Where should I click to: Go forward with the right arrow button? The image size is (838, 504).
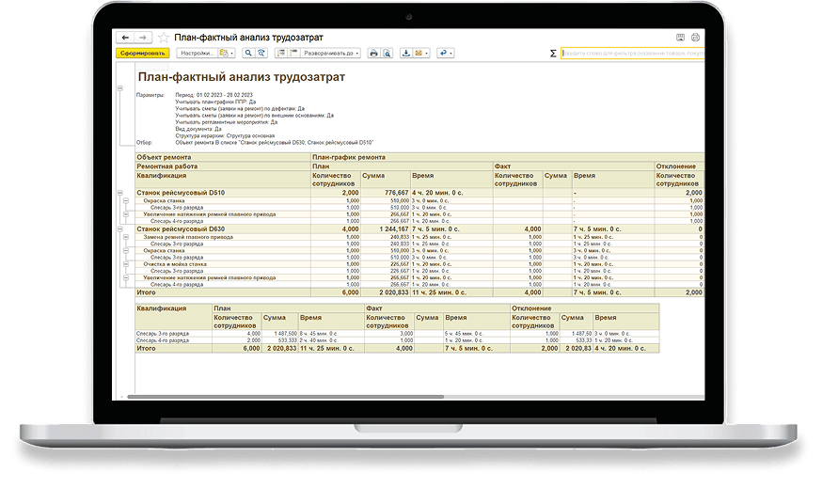click(143, 38)
